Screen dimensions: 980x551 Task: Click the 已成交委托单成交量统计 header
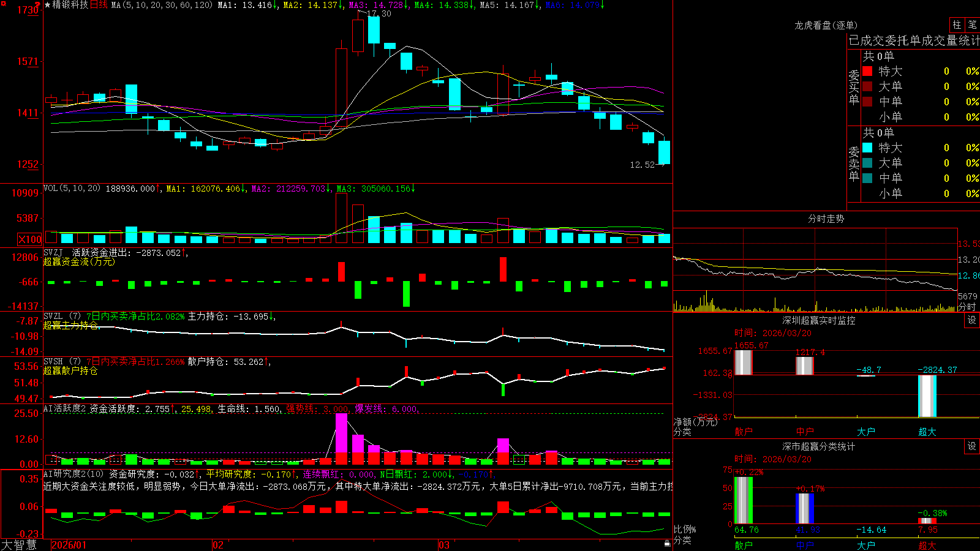coord(914,40)
